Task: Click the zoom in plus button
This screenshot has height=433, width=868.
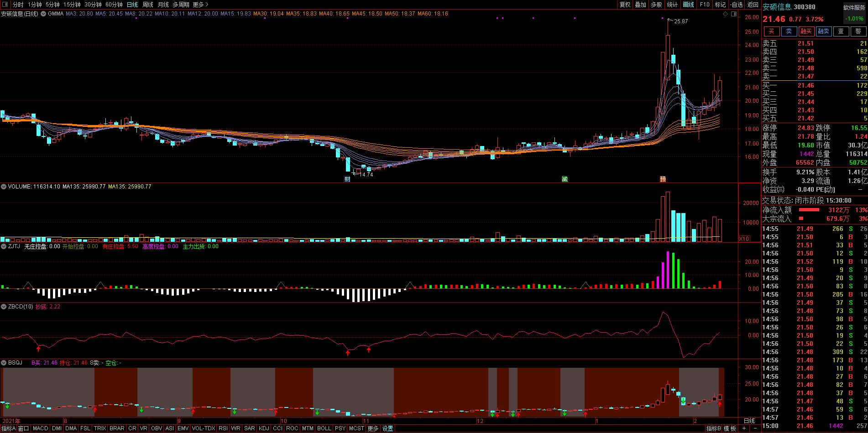Action: [744, 428]
